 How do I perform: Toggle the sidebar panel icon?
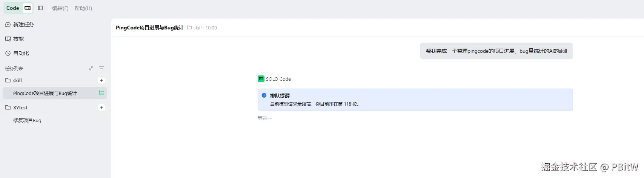coord(40,8)
